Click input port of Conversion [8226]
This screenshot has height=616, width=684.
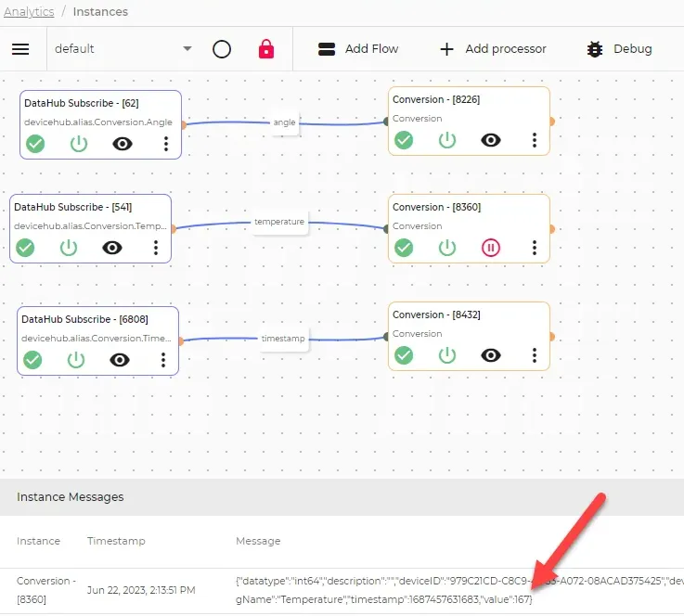click(386, 122)
